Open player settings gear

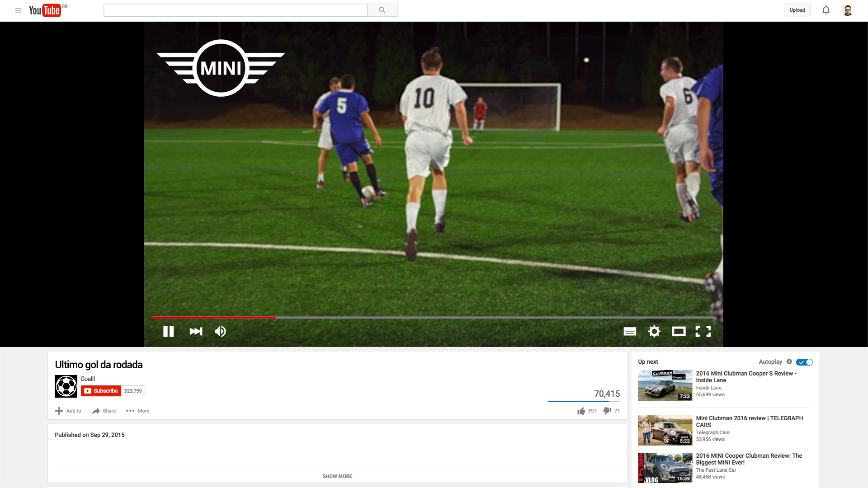point(654,332)
